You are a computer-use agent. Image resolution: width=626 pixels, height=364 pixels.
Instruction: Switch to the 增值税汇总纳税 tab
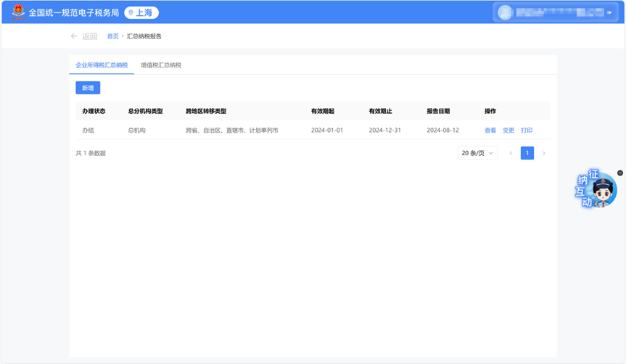(161, 65)
